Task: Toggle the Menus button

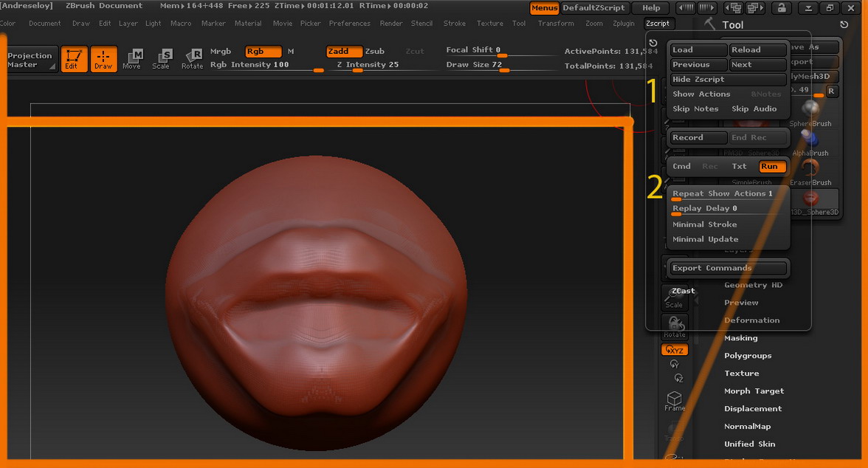Action: pyautogui.click(x=544, y=8)
